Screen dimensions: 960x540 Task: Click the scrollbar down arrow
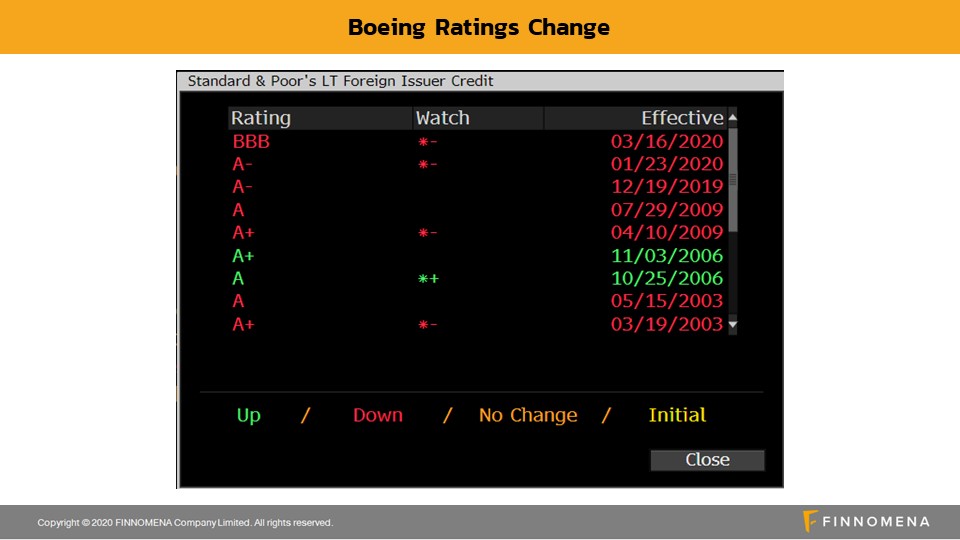(x=732, y=325)
